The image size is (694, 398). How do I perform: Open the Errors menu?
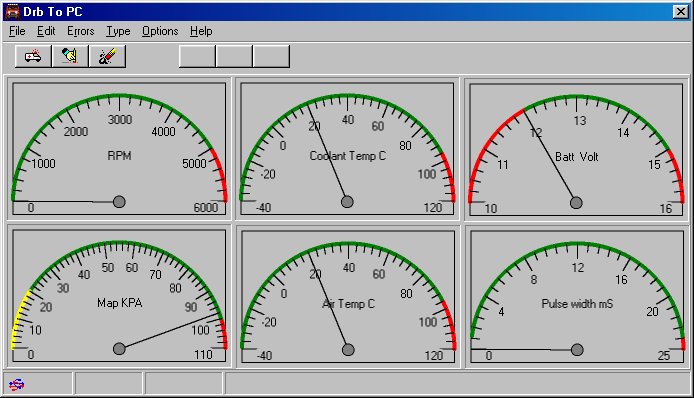click(x=81, y=31)
